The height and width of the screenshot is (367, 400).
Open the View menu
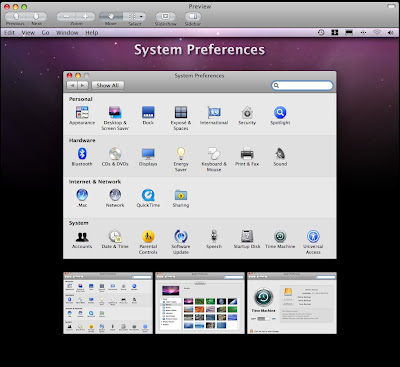(x=28, y=33)
